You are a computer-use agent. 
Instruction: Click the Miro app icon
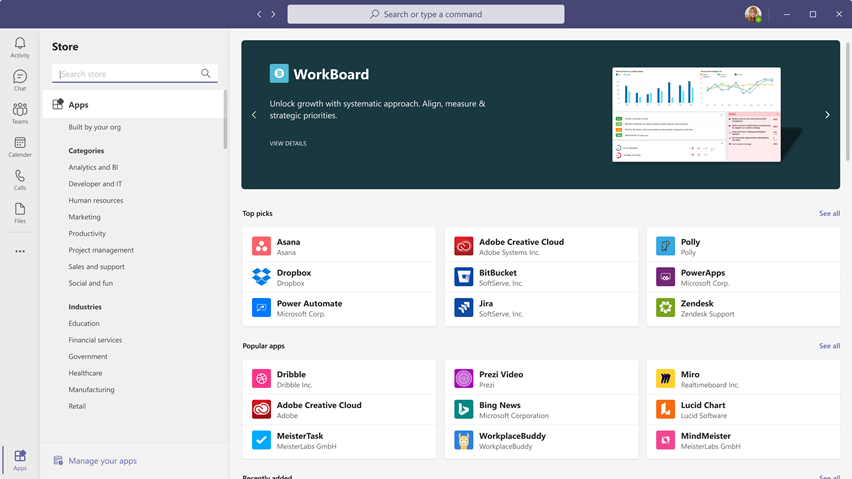click(666, 379)
